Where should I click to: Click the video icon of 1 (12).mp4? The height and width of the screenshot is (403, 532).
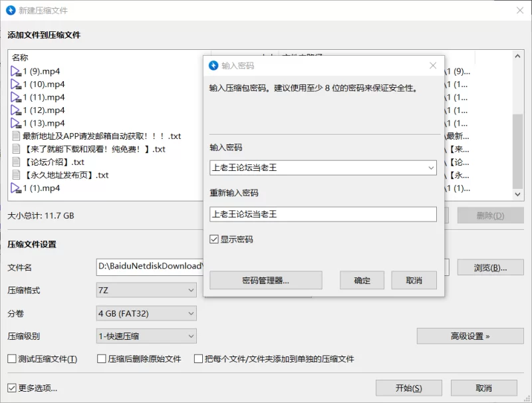coord(17,110)
